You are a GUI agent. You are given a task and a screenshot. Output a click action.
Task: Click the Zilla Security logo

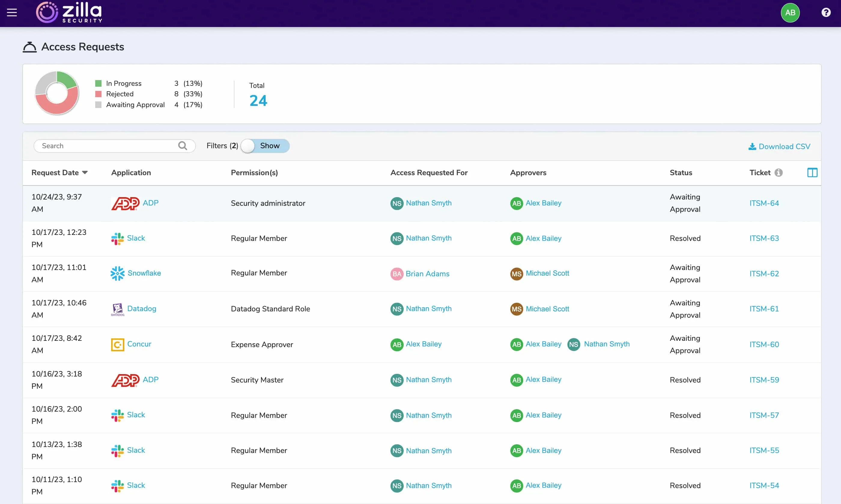pos(69,13)
